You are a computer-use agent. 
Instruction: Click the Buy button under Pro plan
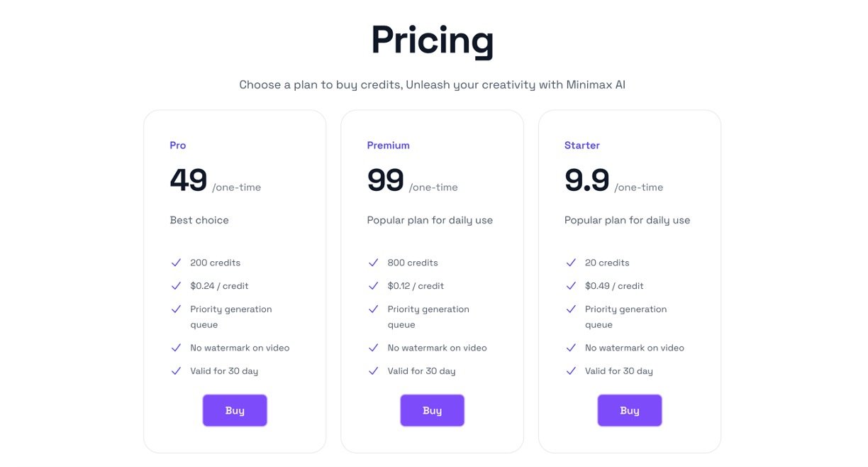(235, 410)
